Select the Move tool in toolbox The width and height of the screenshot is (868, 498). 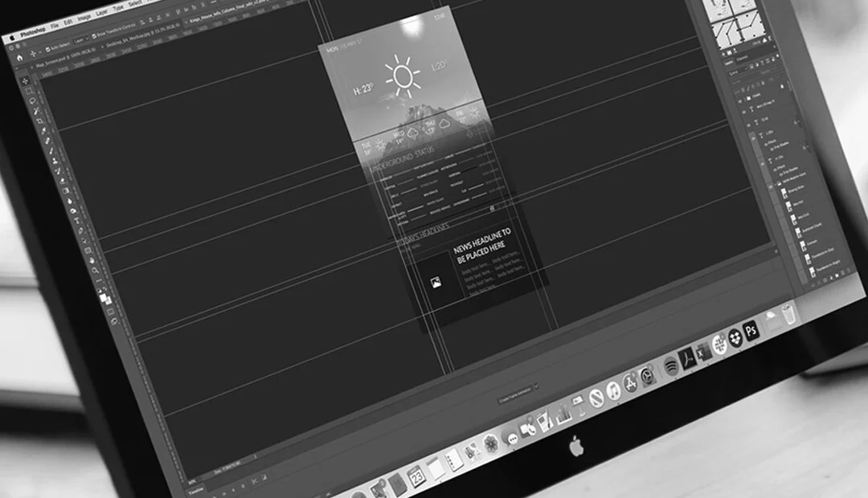[x=25, y=81]
